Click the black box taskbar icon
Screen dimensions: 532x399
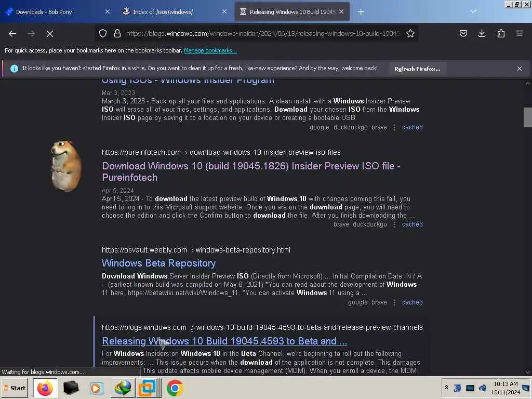(x=71, y=388)
